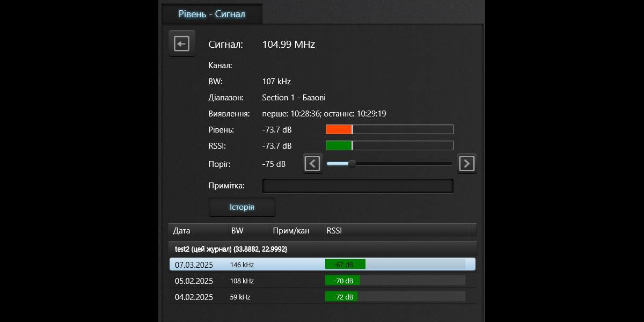Click the signal frequency 104.99 MHz
The image size is (644, 322).
coord(288,45)
